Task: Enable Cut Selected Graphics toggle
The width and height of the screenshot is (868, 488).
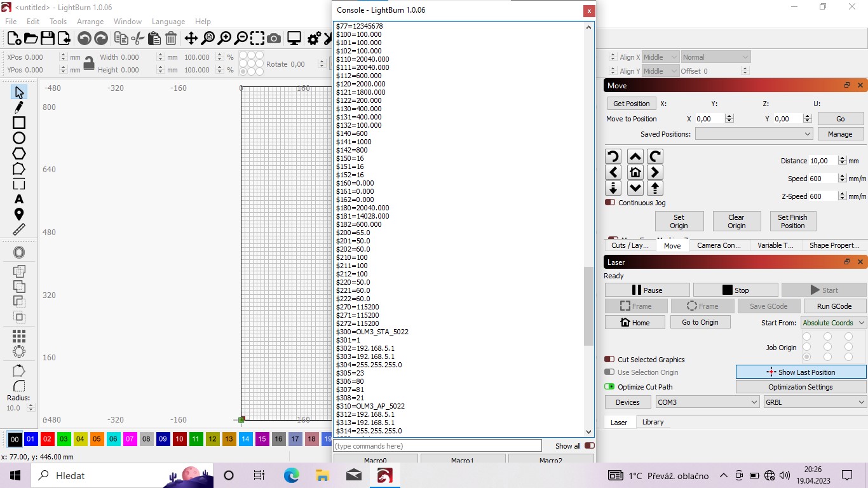Action: click(609, 360)
